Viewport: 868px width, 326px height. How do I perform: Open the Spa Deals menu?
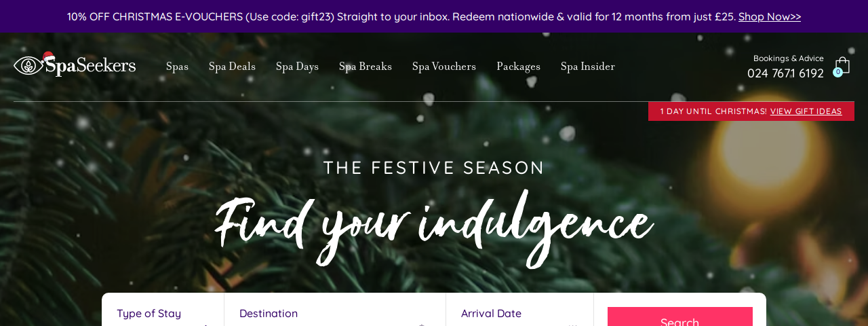point(232,67)
